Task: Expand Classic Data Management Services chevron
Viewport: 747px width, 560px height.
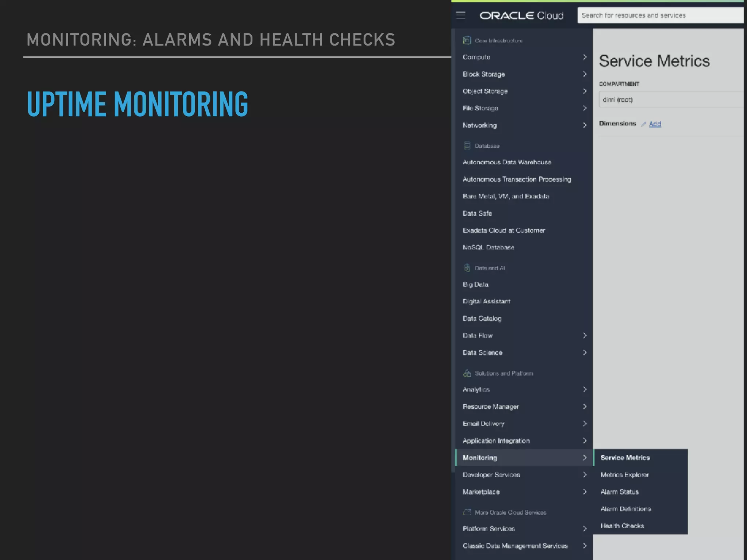Action: [585, 546]
